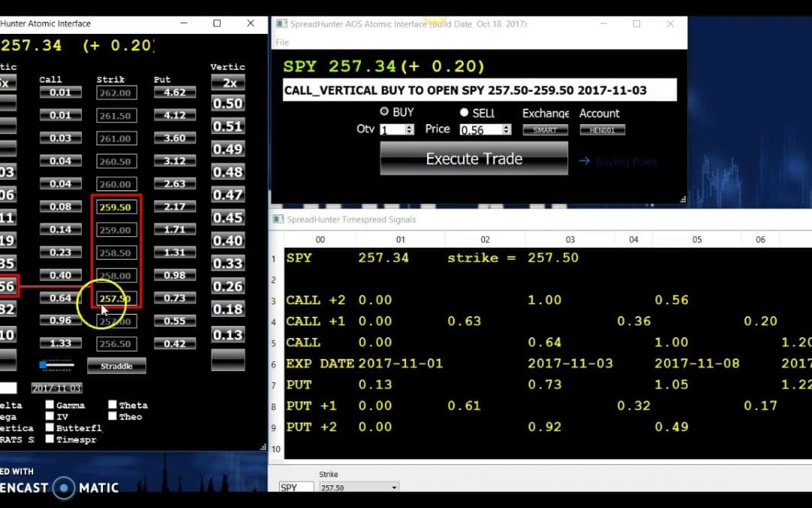Click the Vertical spread 0.18 button
812x508 pixels.
[228, 309]
